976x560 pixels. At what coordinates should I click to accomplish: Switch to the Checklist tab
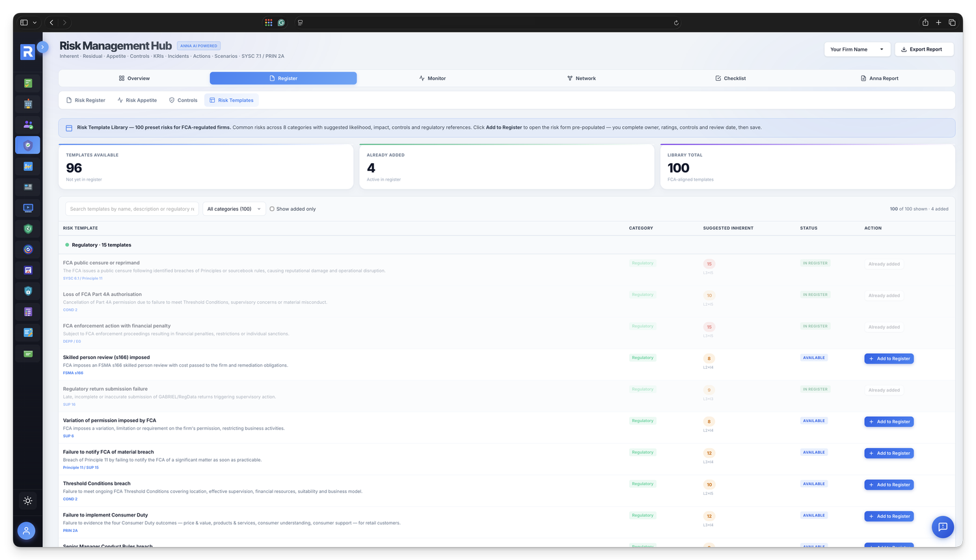click(x=730, y=78)
